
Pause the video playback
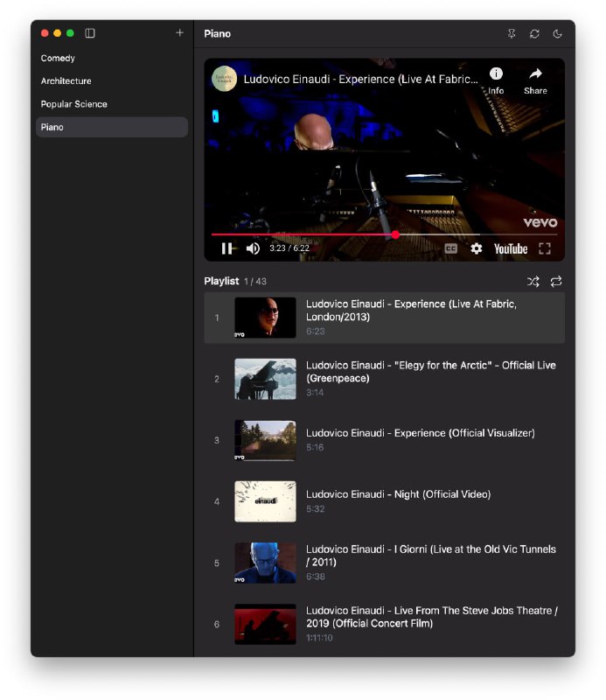tap(226, 248)
